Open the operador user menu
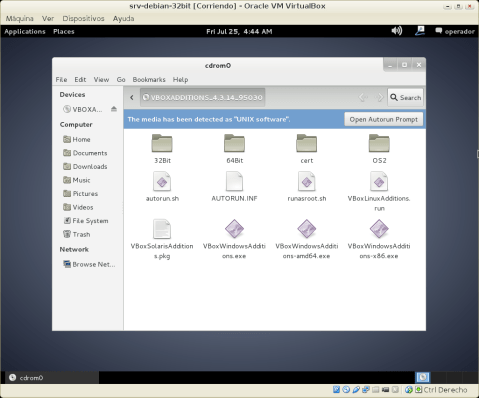 tap(455, 31)
